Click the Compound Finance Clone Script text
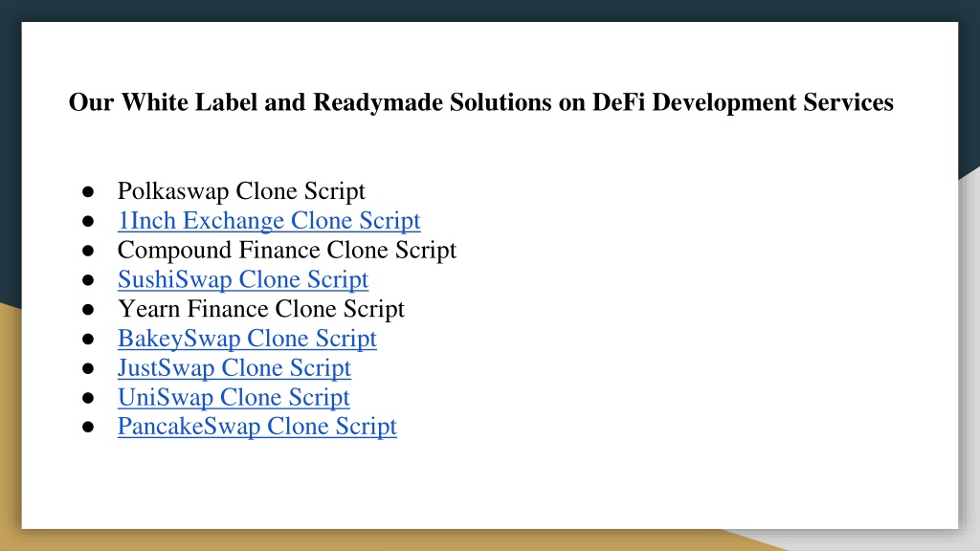 tap(287, 250)
